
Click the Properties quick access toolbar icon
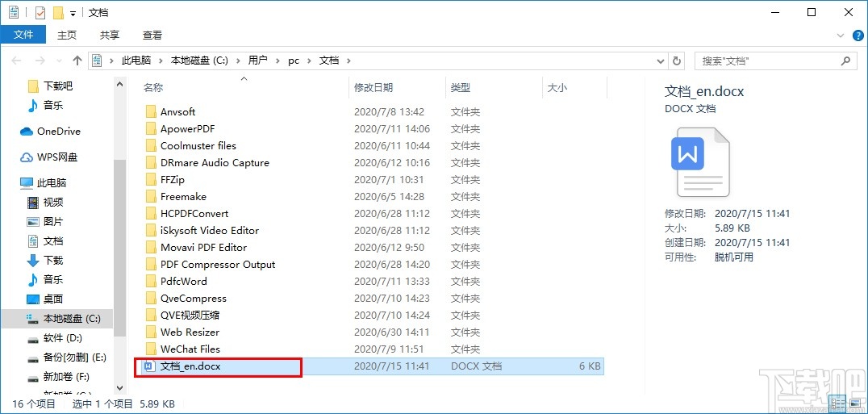click(x=40, y=12)
